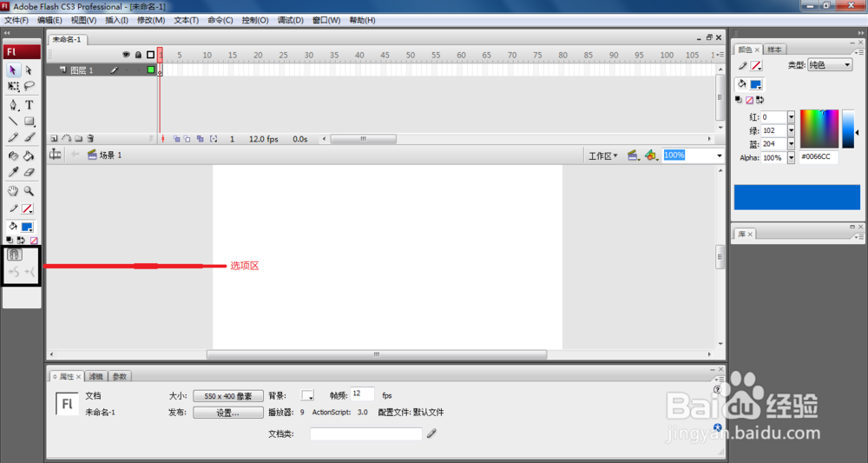Open the 类型 color type dropdown
868x463 pixels.
(829, 65)
